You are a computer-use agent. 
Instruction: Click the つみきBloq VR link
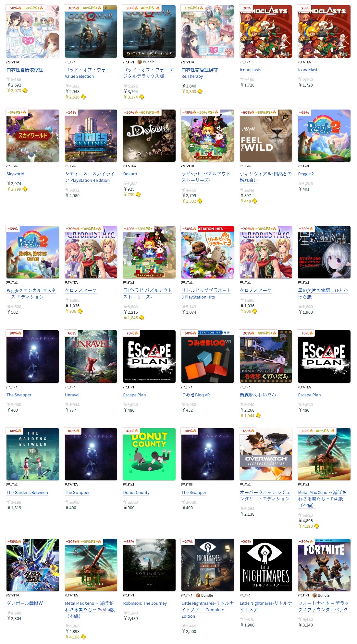196,395
